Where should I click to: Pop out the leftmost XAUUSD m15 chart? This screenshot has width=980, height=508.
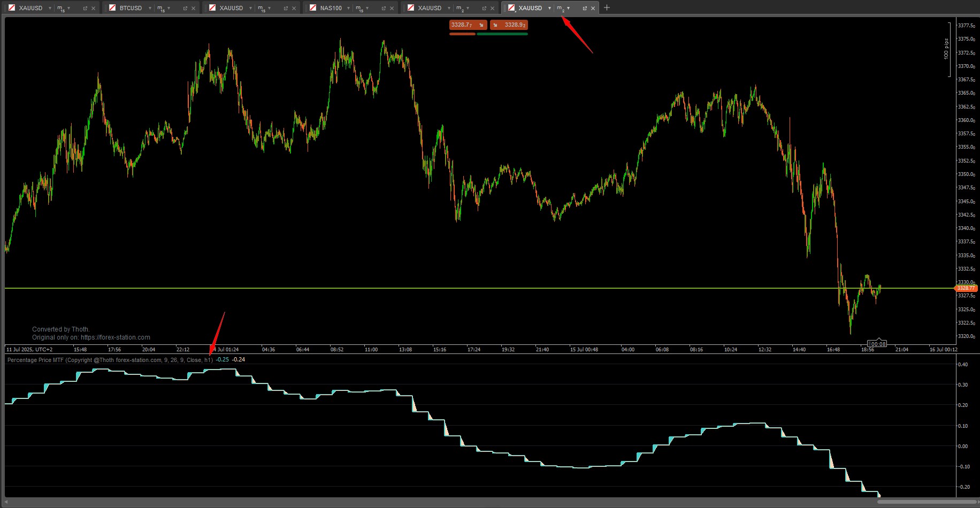point(85,8)
